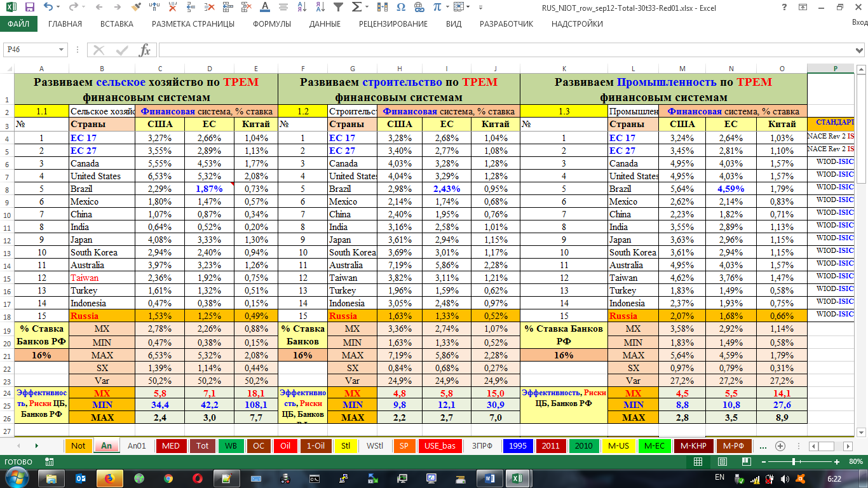This screenshot has width=868, height=488.
Task: Click the font color A icon
Action: point(264,8)
